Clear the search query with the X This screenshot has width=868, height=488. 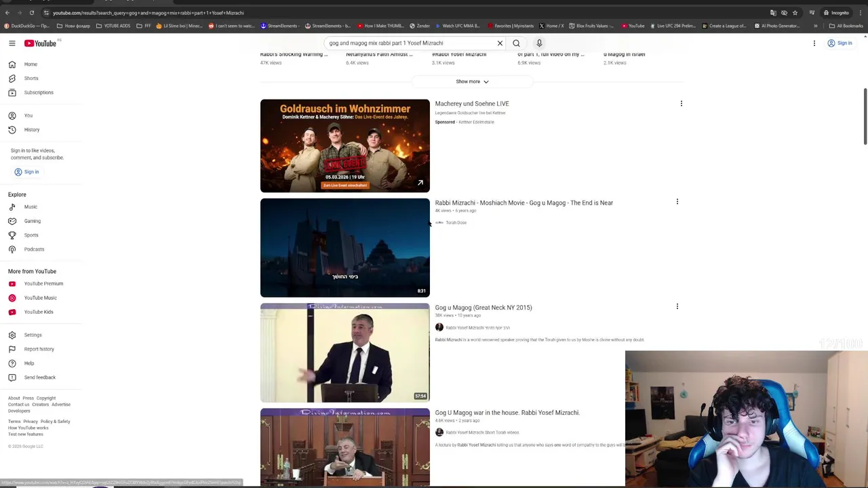500,43
